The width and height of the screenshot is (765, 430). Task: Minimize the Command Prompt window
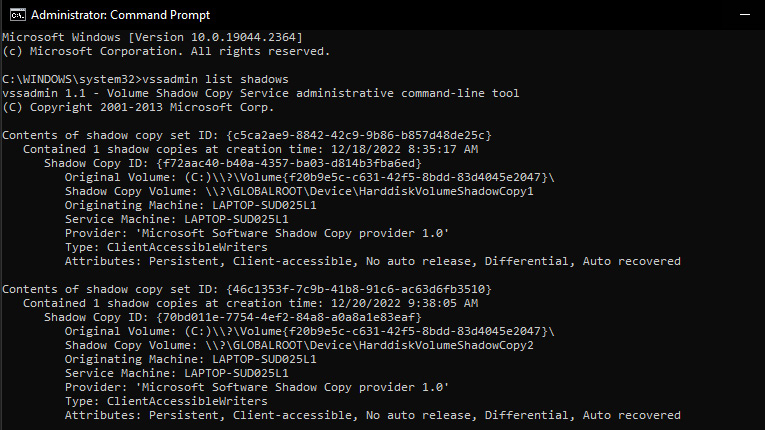point(745,15)
